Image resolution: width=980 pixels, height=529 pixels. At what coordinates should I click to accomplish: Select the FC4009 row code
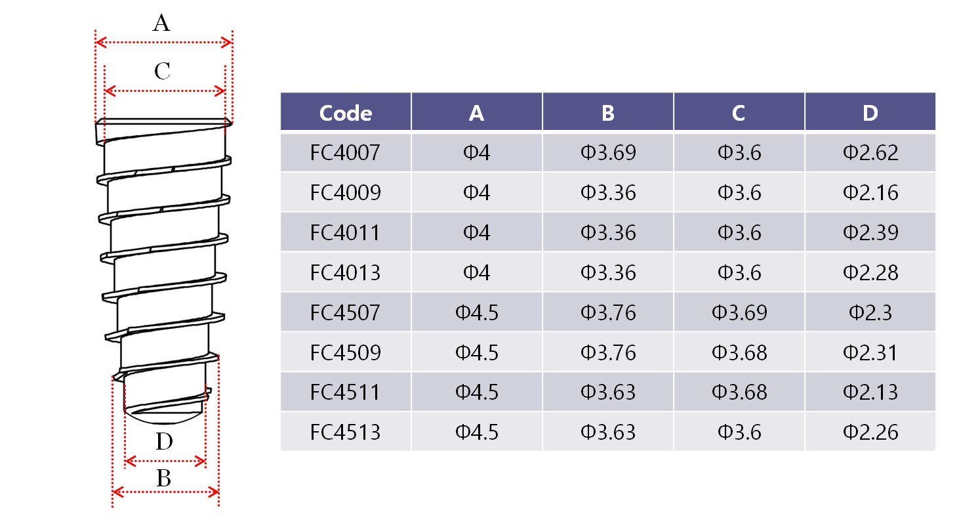[346, 193]
